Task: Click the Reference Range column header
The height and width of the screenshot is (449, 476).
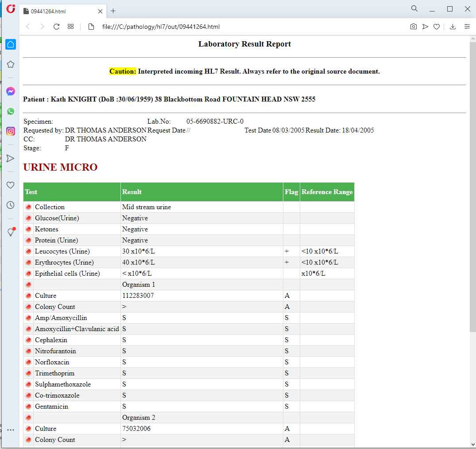Action: click(x=327, y=191)
